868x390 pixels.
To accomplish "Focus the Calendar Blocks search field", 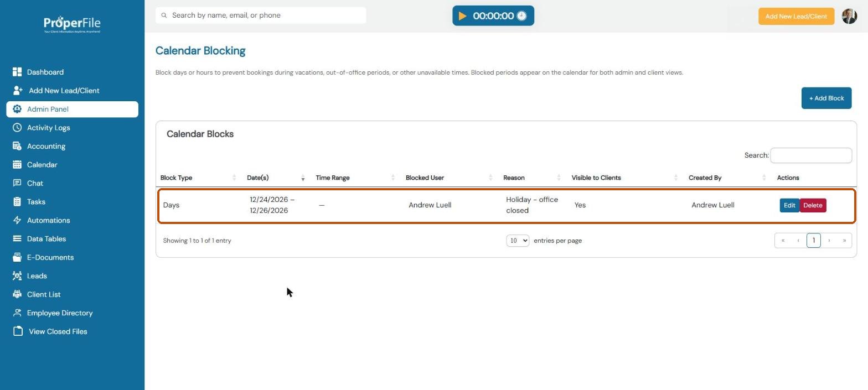I will click(811, 155).
